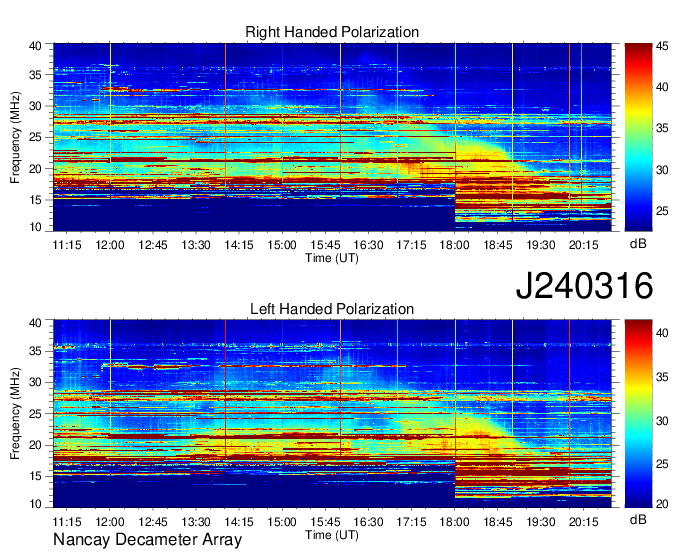Click the 20:15 time tick on Left Handed plot
This screenshot has height=552, width=680.
tap(583, 522)
